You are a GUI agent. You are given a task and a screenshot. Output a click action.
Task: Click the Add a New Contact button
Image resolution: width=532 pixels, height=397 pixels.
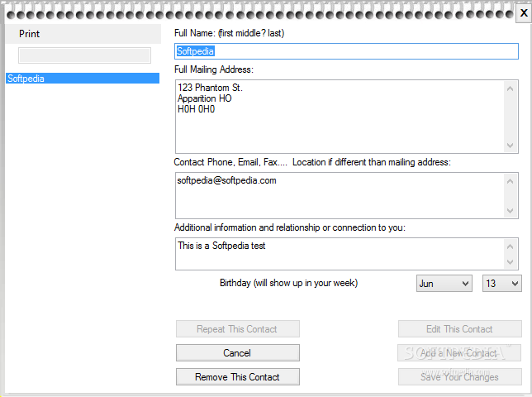[x=459, y=353]
